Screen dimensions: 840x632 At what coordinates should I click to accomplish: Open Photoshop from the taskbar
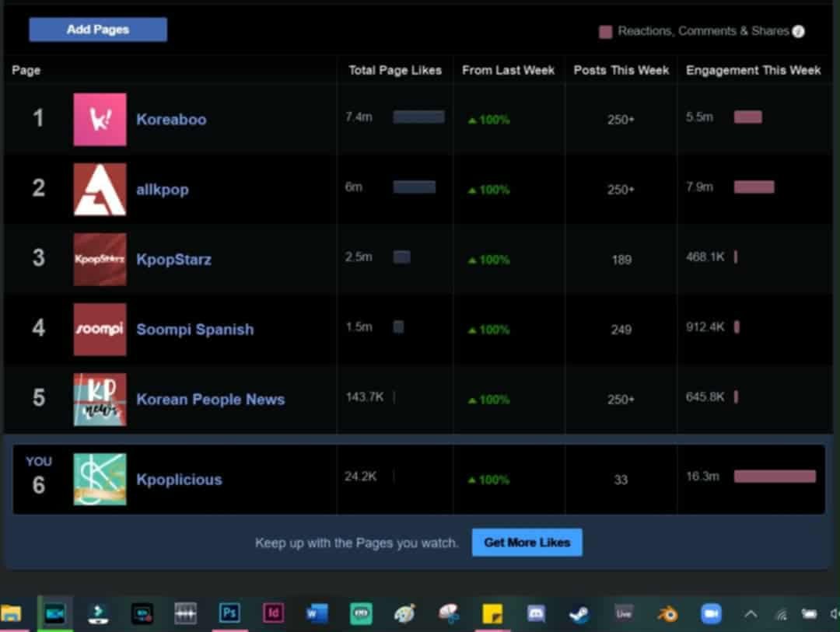[x=229, y=613]
